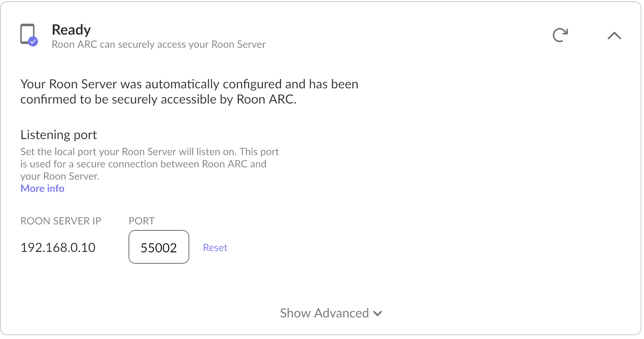Focus the PORT field showing 55002
Viewport: 644px width, 339px height.
pyautogui.click(x=158, y=247)
